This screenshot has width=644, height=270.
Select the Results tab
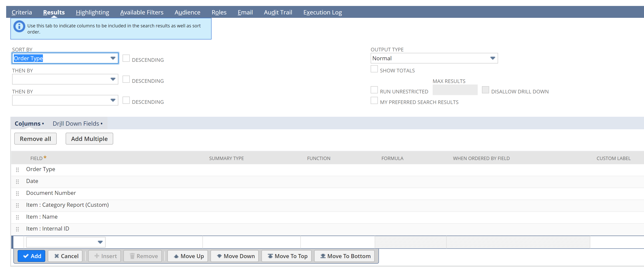[54, 12]
